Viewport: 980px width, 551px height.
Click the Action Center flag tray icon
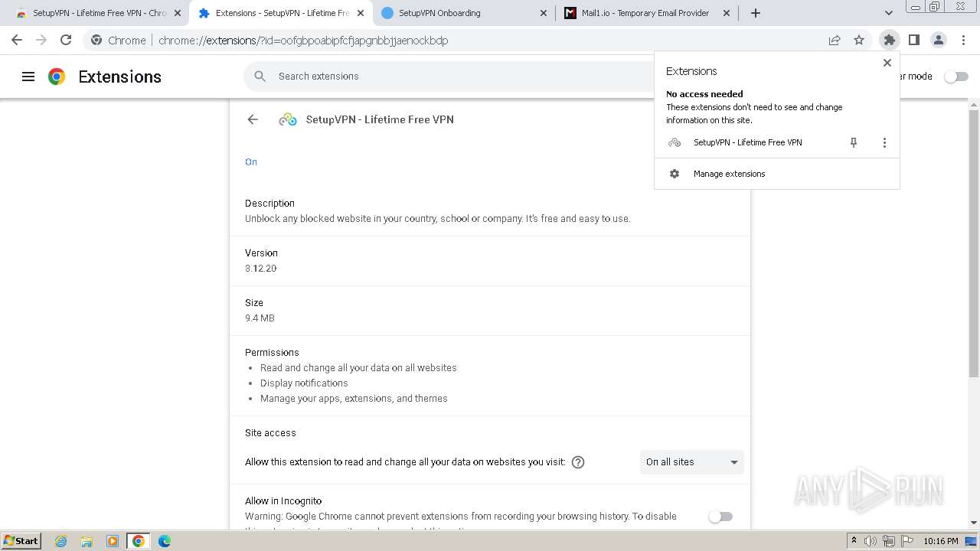point(906,541)
